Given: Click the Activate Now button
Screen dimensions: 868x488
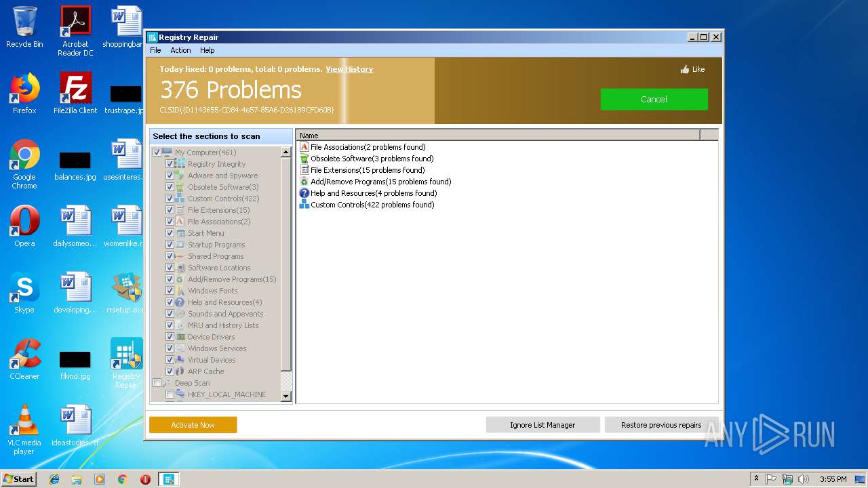Looking at the screenshot, I should pyautogui.click(x=193, y=425).
